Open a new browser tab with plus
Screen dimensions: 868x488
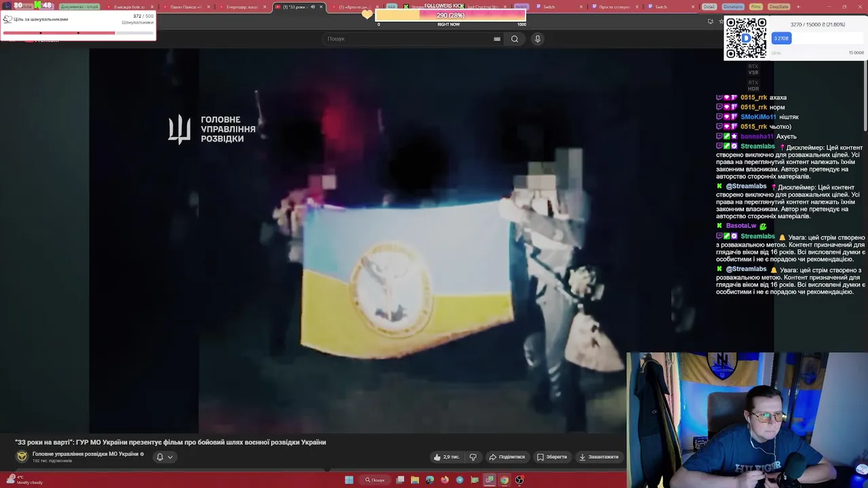click(x=798, y=7)
